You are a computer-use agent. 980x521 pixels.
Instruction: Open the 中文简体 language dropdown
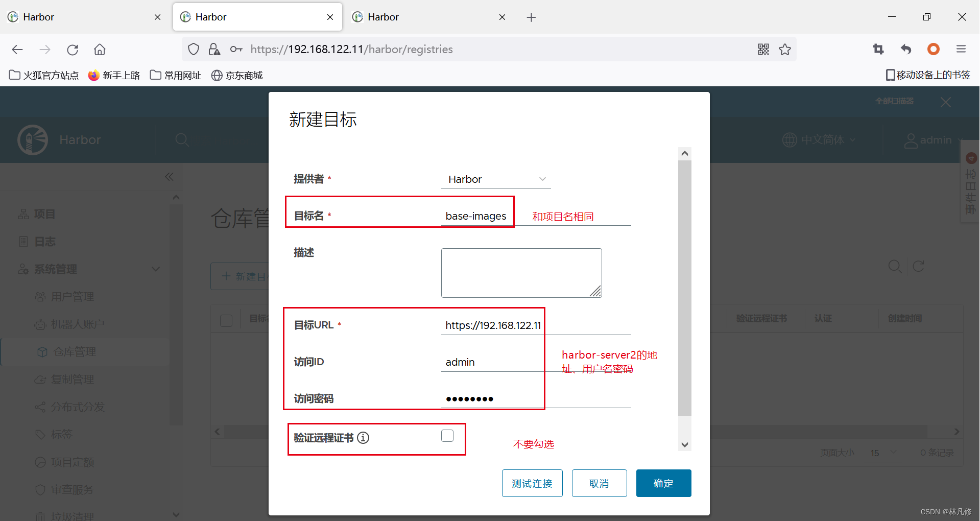point(819,140)
